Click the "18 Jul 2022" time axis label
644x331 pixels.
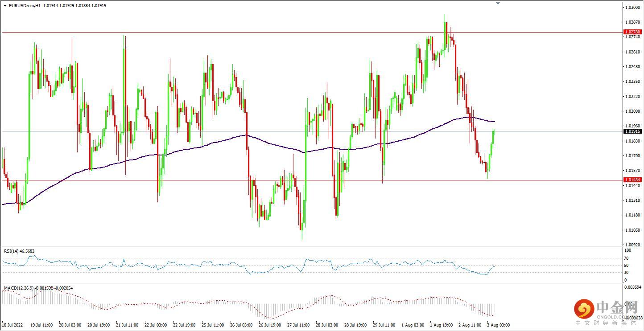point(13,325)
